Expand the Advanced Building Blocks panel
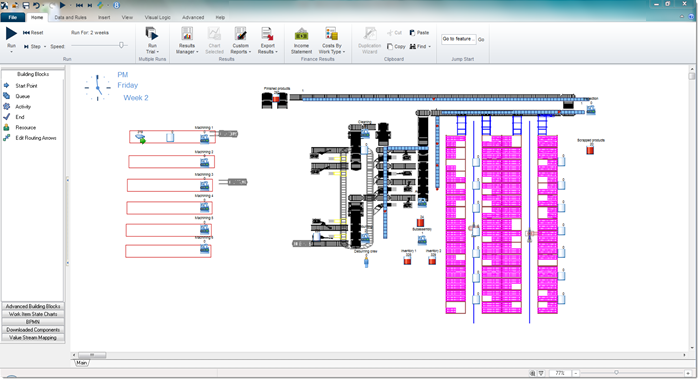The width and height of the screenshot is (700, 381). pos(33,306)
